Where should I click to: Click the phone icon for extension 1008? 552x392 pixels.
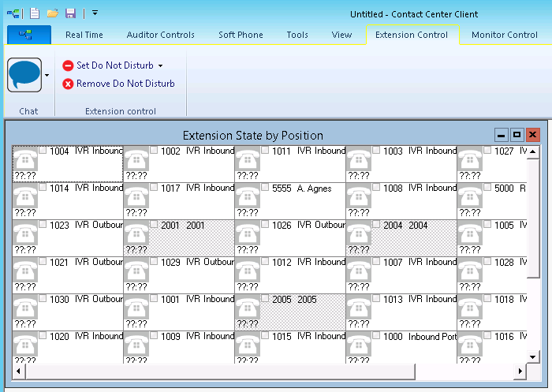click(359, 196)
